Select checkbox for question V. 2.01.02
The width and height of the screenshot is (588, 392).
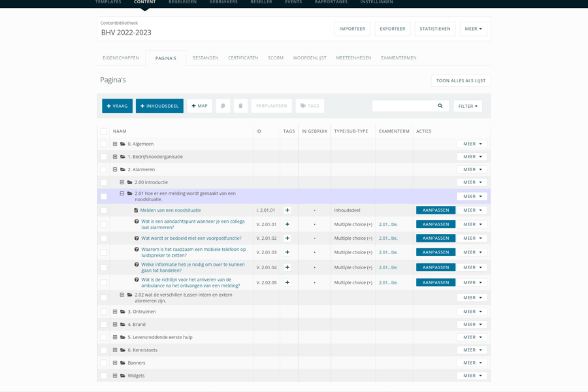coord(104,238)
